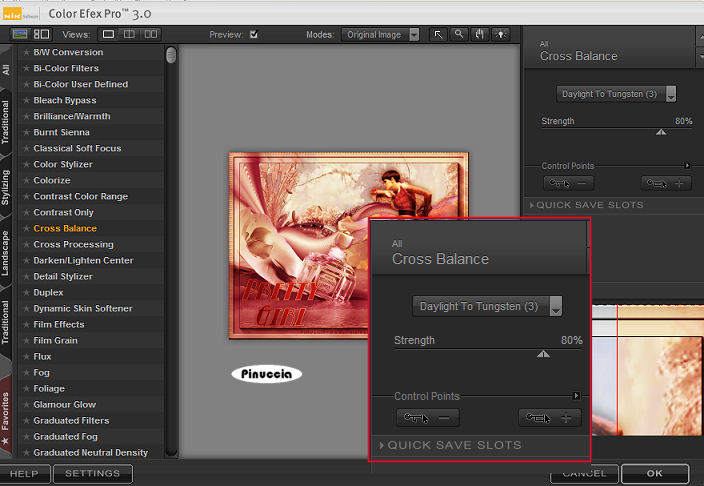
Task: Adjust Strength slider handle in enlarged inset
Action: pos(543,354)
